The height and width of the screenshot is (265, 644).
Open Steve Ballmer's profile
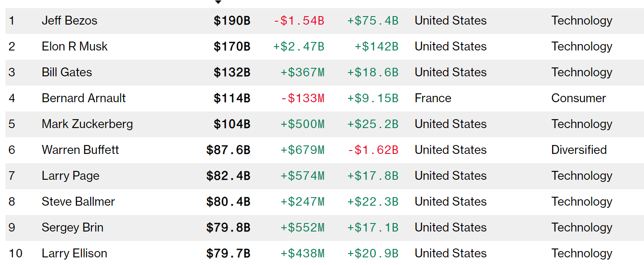tap(78, 201)
